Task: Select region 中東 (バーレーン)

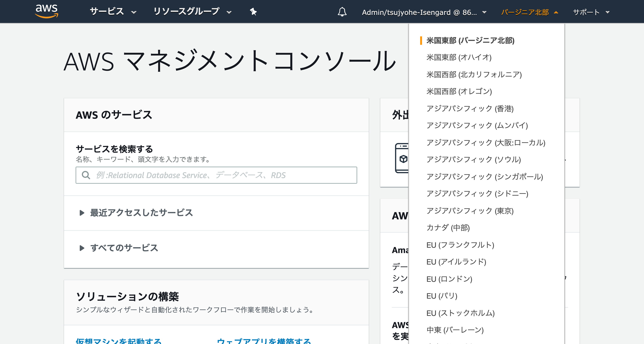Action: pos(455,330)
